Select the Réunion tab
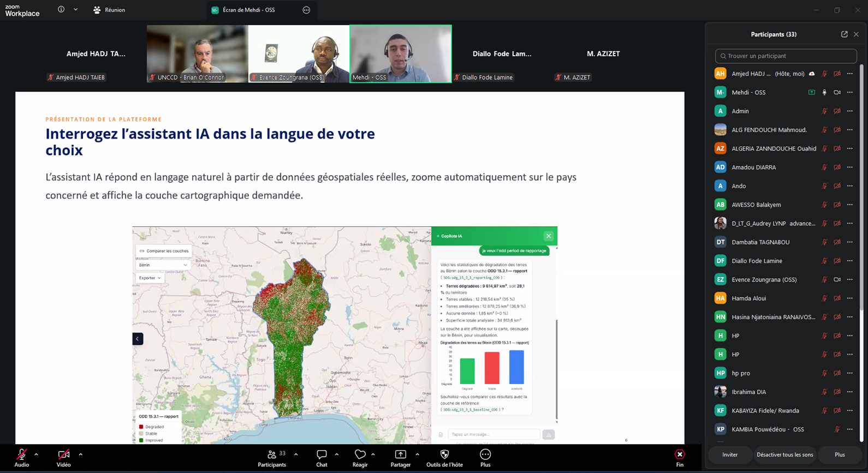This screenshot has height=473, width=868. pos(109,10)
